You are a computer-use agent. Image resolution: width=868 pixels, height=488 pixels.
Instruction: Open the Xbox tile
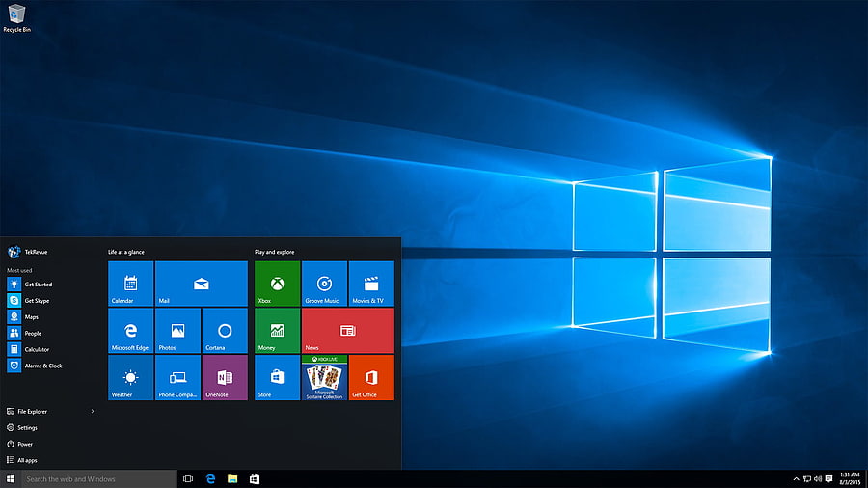point(278,284)
